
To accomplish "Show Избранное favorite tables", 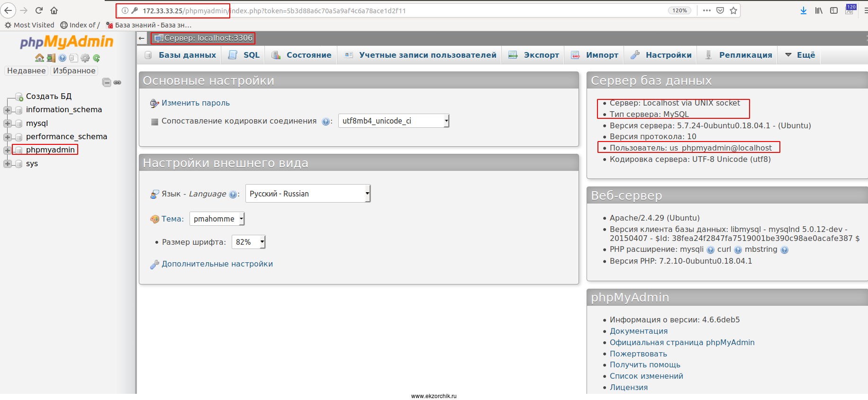I will 74,71.
